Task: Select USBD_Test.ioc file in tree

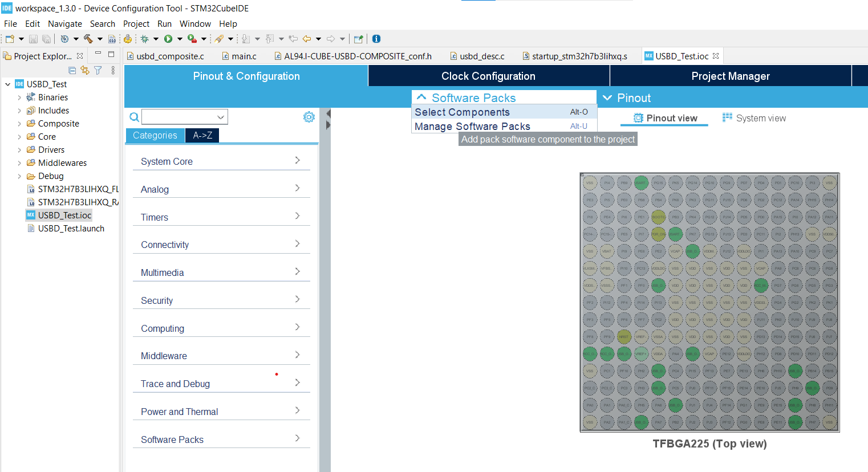Action: [x=59, y=215]
